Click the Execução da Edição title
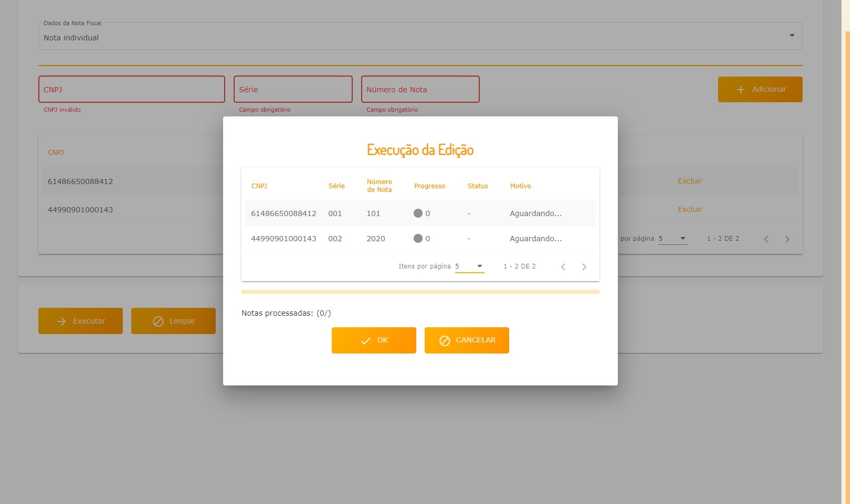 pyautogui.click(x=420, y=150)
